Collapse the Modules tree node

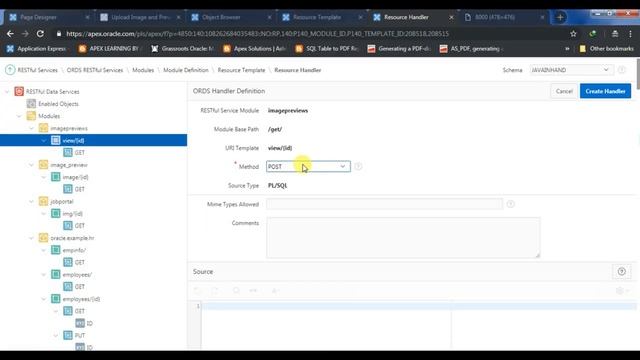tap(19, 116)
